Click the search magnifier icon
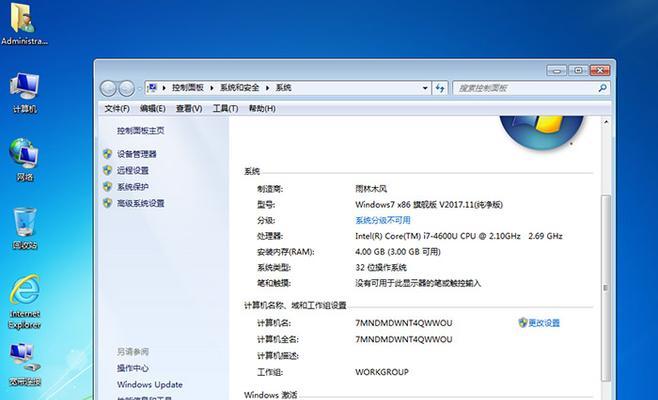This screenshot has width=658, height=400. point(603,88)
